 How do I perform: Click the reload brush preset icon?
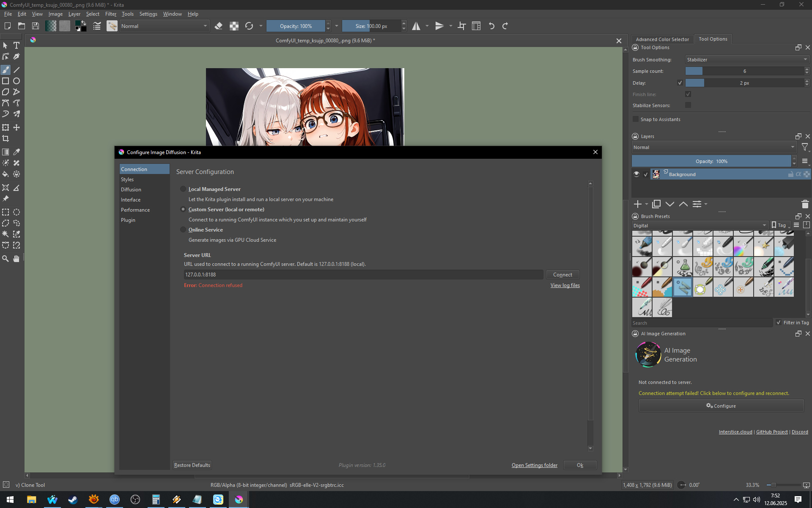tap(249, 26)
